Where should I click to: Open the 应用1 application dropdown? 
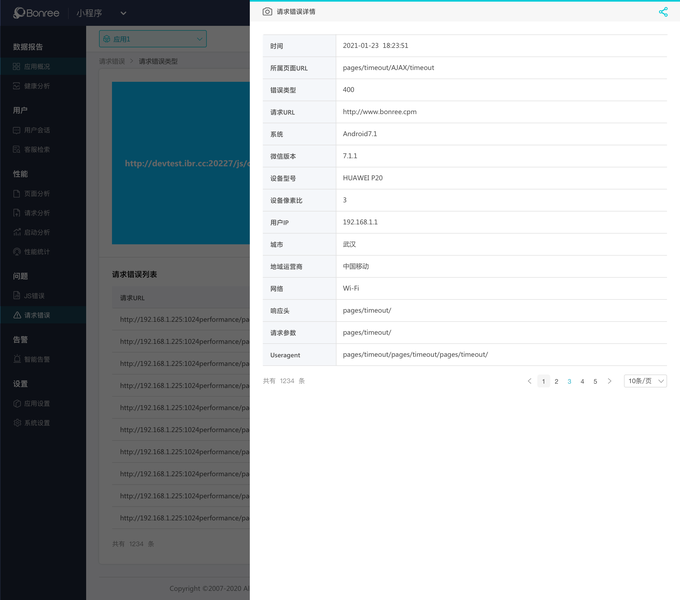[x=153, y=39]
